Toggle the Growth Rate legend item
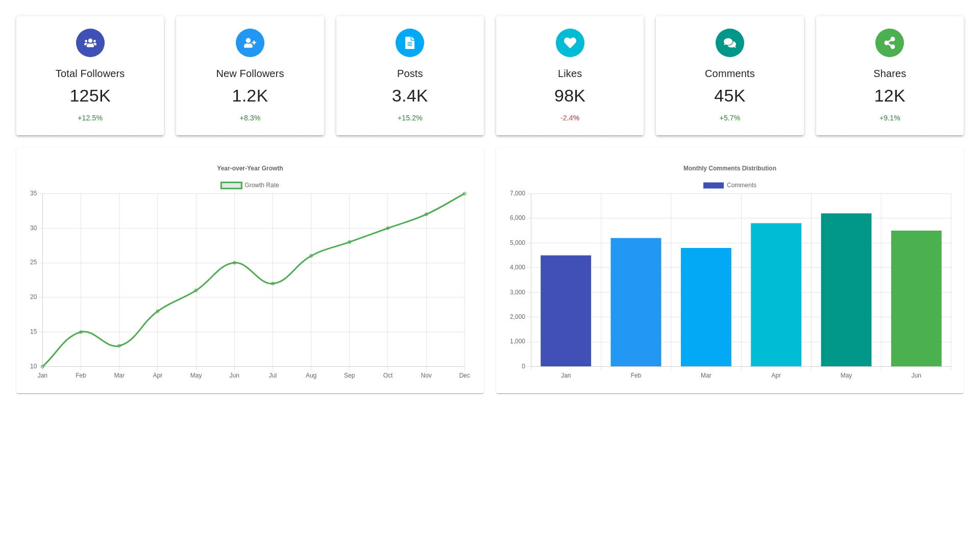This screenshot has height=551, width=980. coord(250,185)
